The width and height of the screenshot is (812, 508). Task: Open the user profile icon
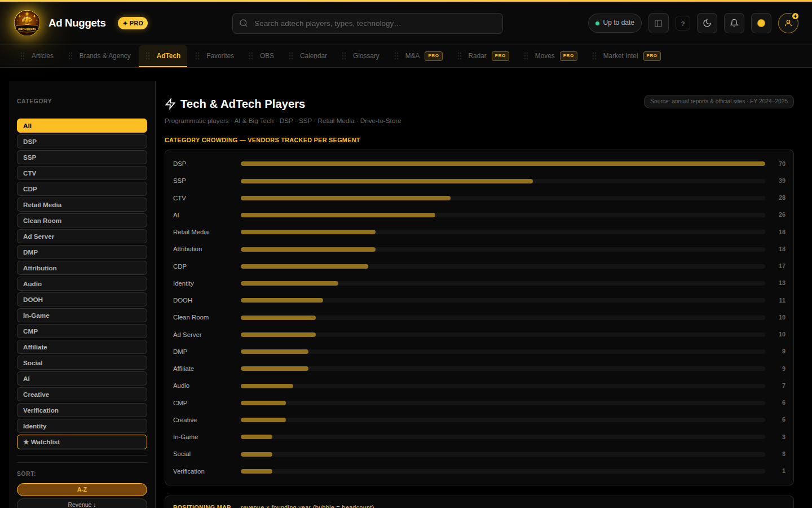point(788,23)
